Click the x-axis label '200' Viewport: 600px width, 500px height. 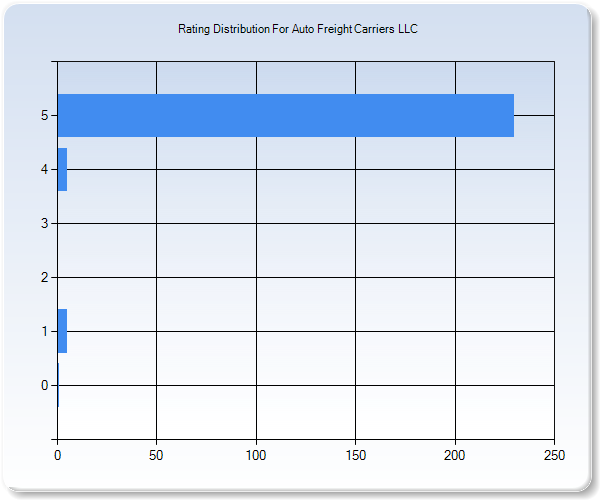tap(455, 455)
